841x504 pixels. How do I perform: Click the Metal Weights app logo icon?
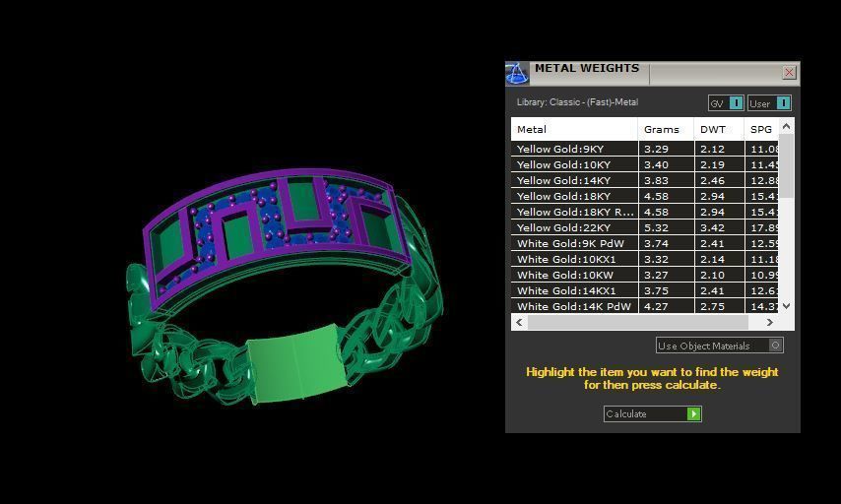coord(518,74)
